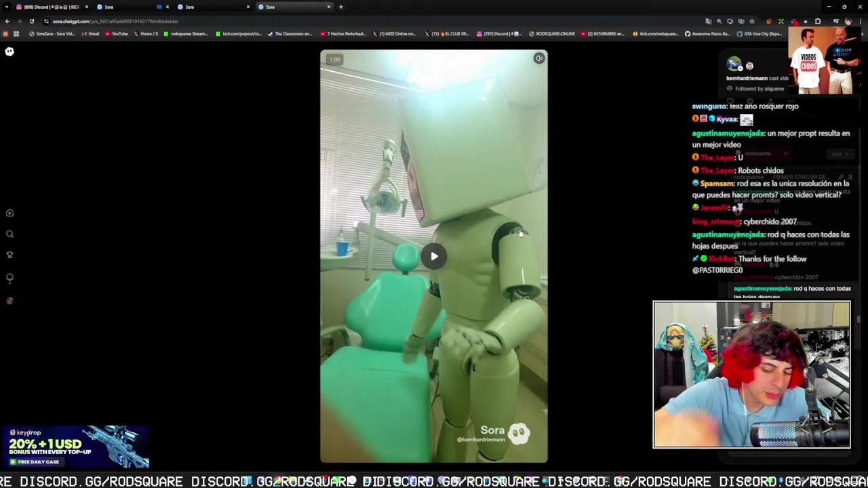Open the sidebar trophy icon
The height and width of the screenshot is (488, 868).
[9, 256]
